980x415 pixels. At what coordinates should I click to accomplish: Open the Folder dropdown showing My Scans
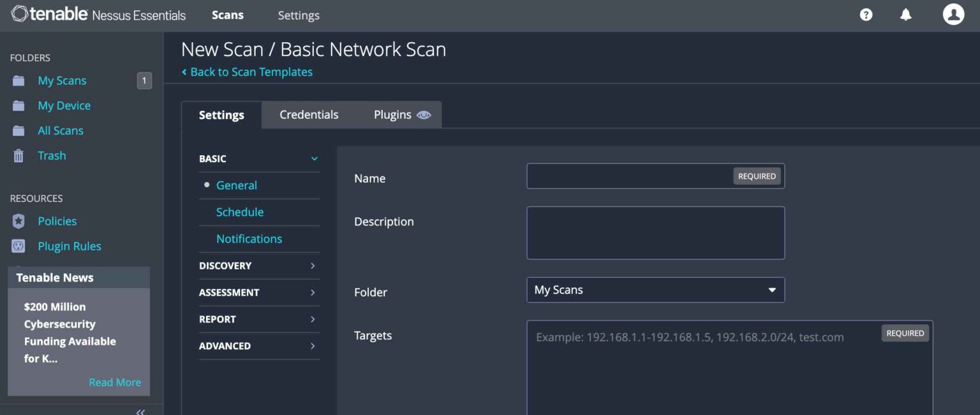(655, 289)
